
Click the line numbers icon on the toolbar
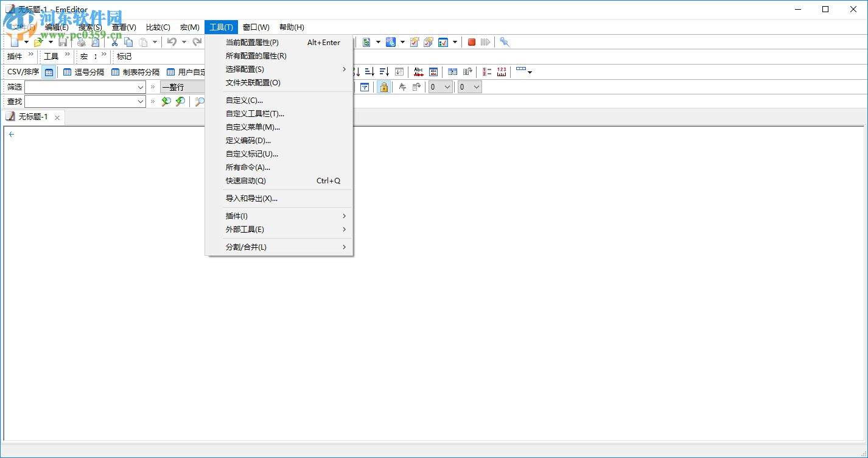point(486,71)
